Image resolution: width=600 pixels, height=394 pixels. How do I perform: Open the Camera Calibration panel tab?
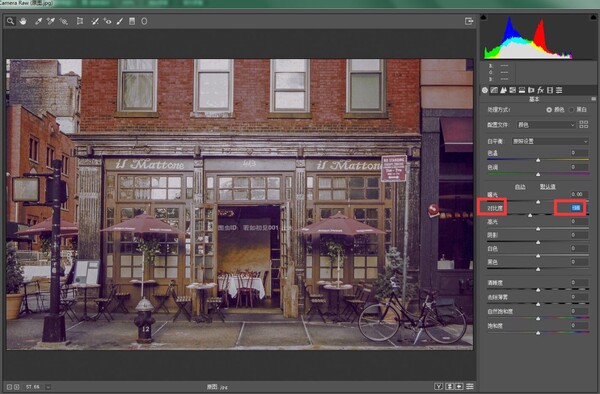[550, 90]
